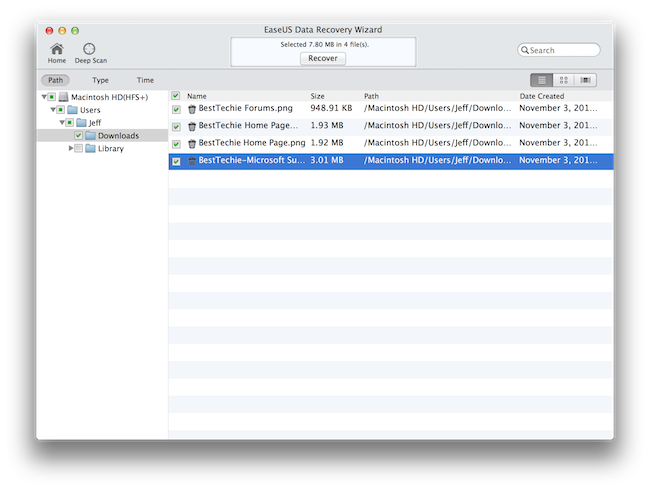The image size is (650, 490).
Task: Switch to list view mode
Action: point(542,80)
